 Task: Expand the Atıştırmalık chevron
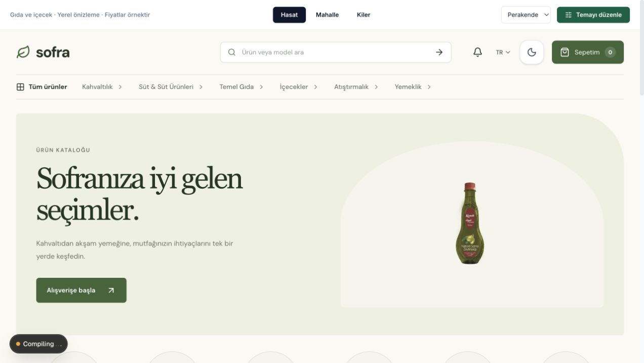376,87
